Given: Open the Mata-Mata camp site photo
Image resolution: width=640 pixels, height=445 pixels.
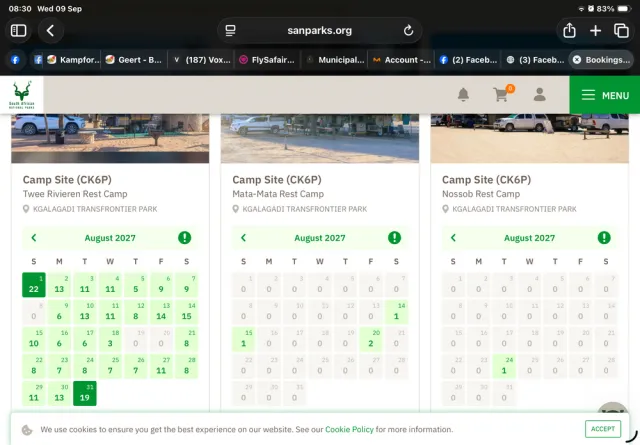Looking at the screenshot, I should [320, 138].
